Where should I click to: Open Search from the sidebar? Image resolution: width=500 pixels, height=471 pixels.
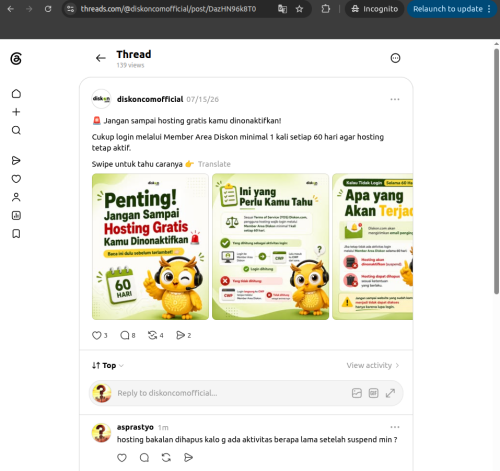(x=16, y=130)
